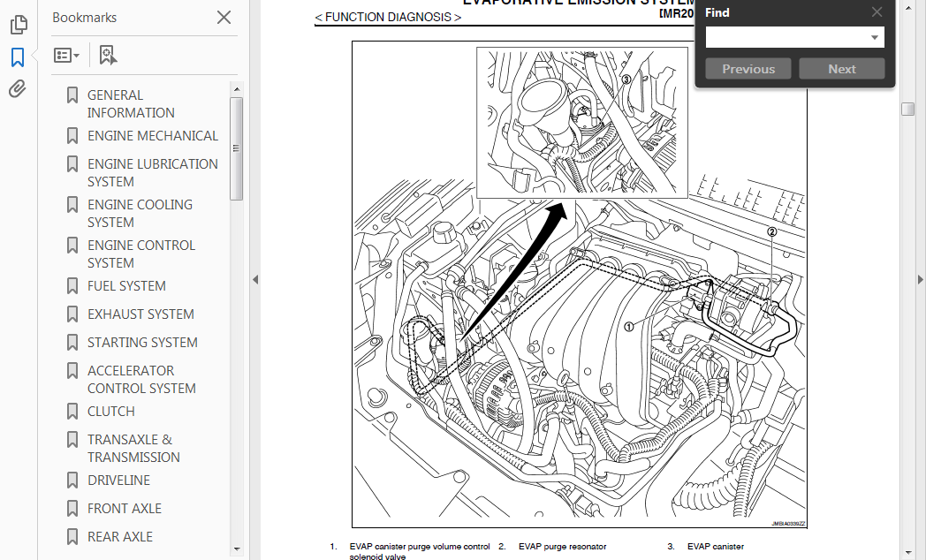Expand the right tools pane arrow
The image size is (926, 560).
920,280
